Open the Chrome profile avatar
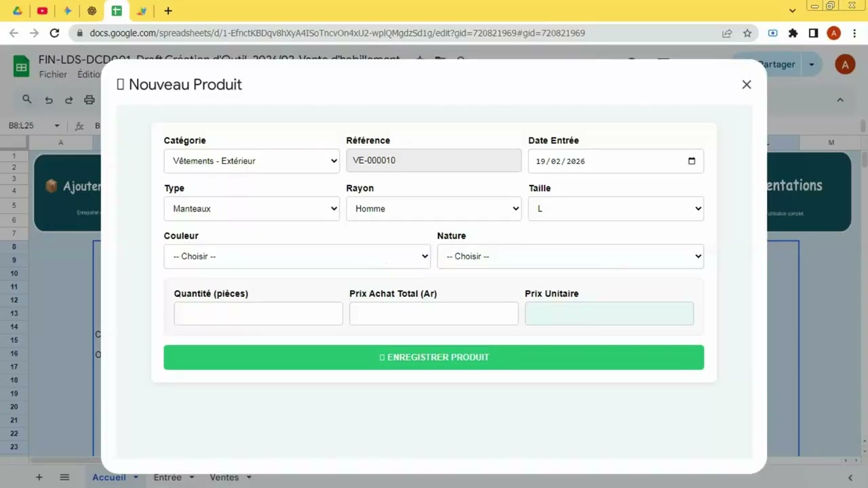Screen dimensions: 868x488 coord(834,33)
